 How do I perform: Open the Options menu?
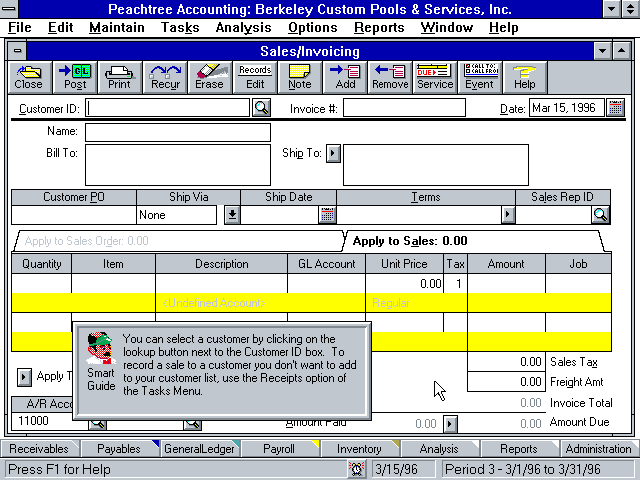(313, 27)
